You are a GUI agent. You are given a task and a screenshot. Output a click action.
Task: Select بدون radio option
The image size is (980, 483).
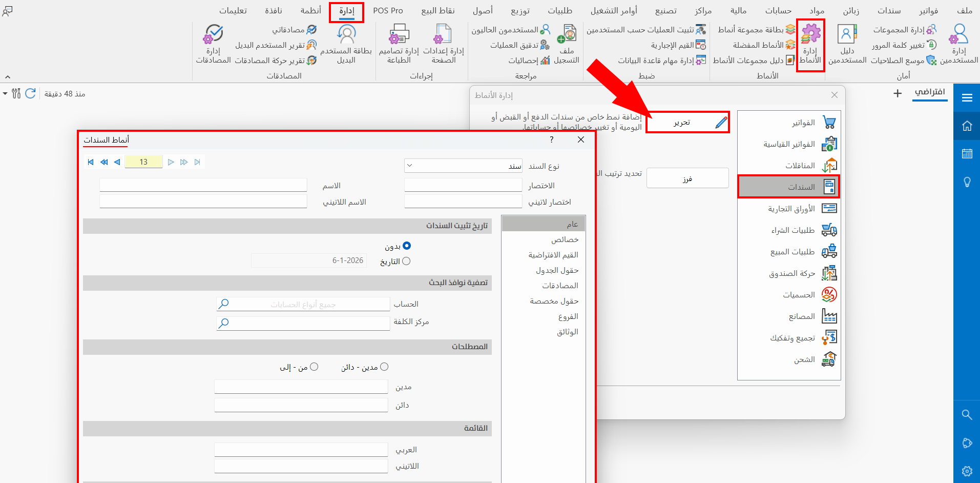[407, 246]
